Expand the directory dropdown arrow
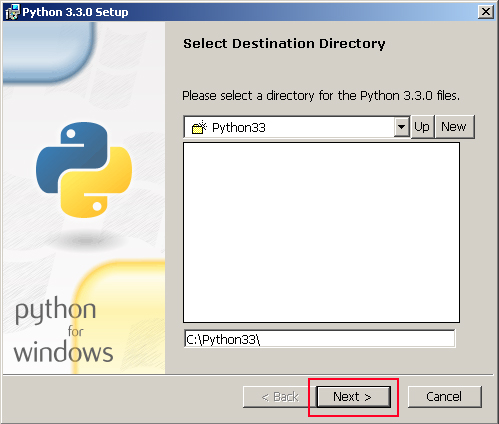This screenshot has width=499, height=424. [401, 127]
